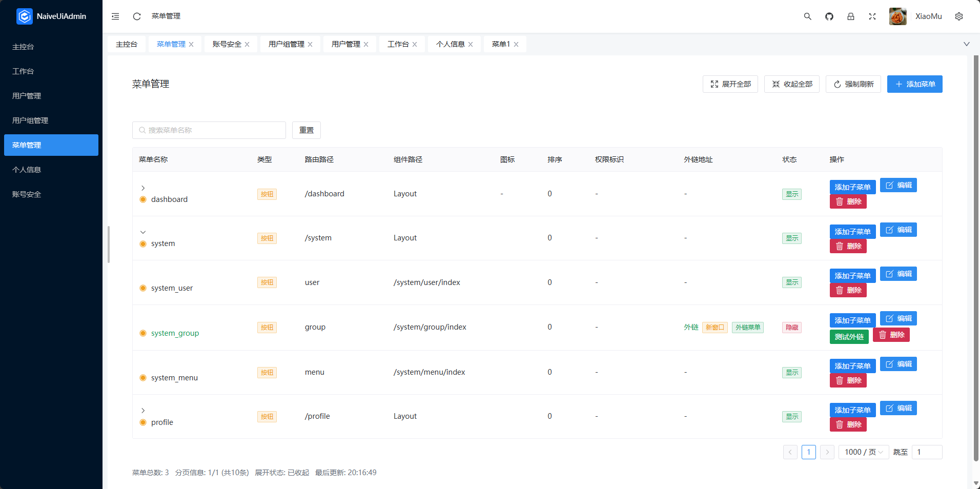
Task: Click the lock screen icon
Action: 851,16
